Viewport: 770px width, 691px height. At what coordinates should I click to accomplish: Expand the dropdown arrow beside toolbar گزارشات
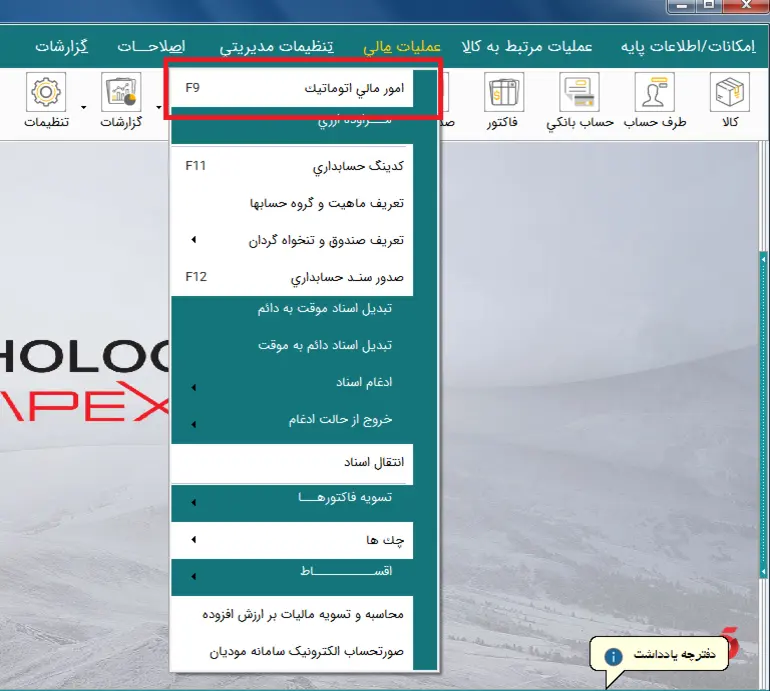(x=85, y=105)
